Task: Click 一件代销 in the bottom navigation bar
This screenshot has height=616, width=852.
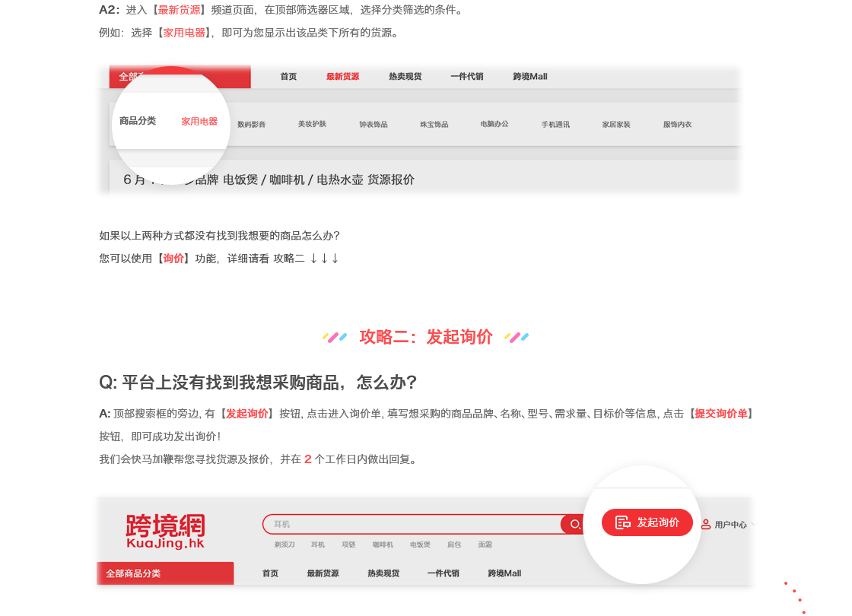Action: 443,573
